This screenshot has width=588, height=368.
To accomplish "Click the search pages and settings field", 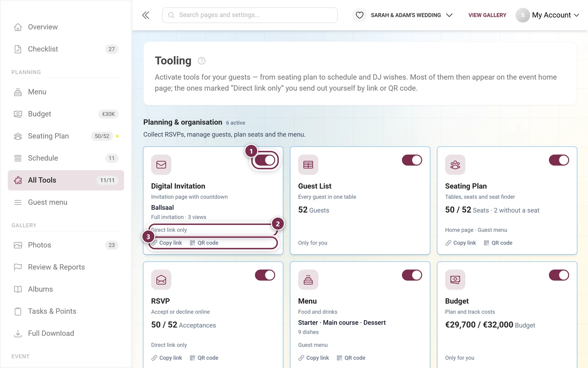I will coord(250,15).
